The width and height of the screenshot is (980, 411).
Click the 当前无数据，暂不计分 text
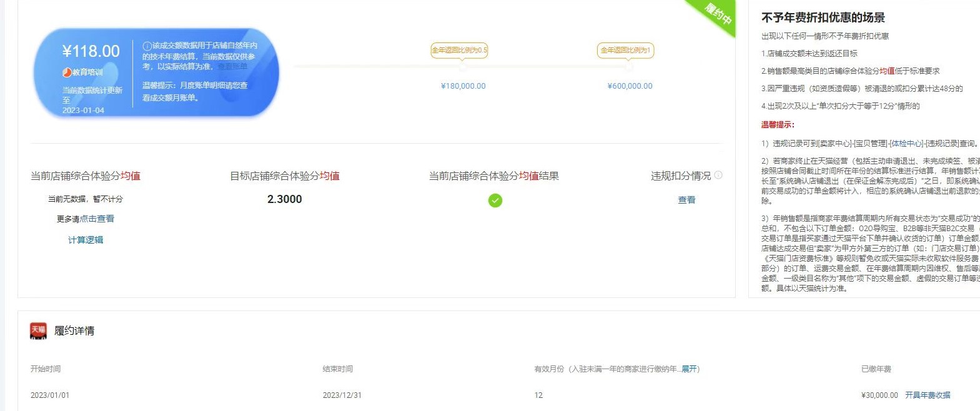86,199
